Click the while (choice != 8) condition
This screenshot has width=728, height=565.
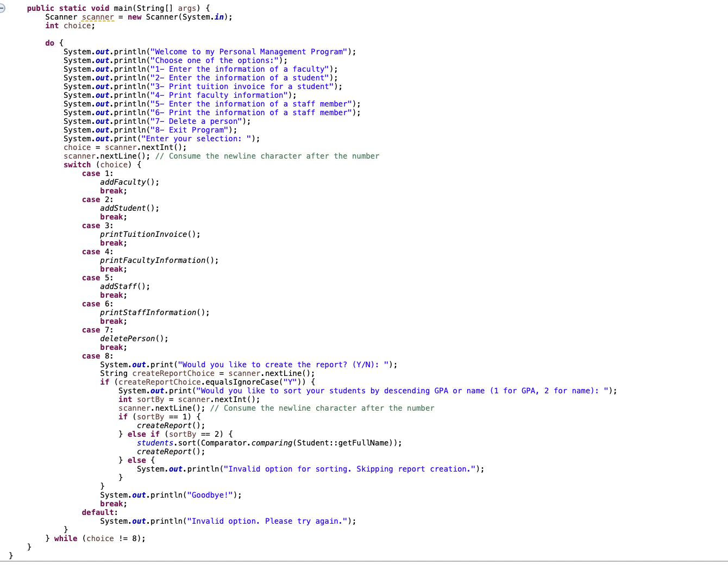coord(101,538)
